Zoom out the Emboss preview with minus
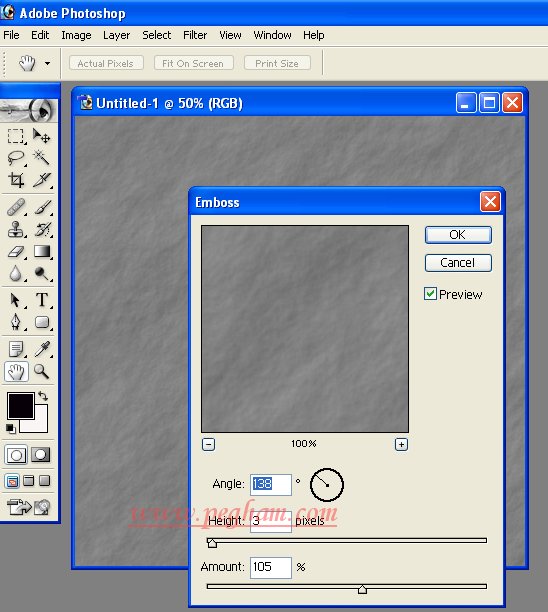The width and height of the screenshot is (548, 612). (208, 444)
